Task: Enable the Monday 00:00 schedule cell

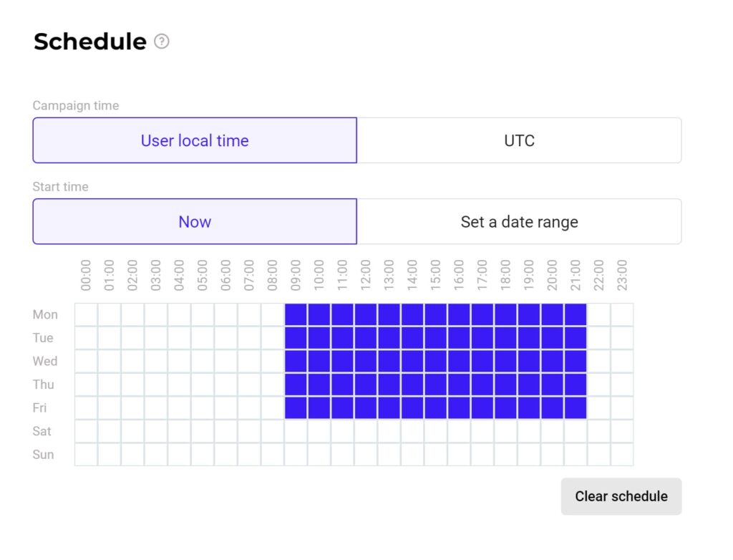Action: [x=86, y=314]
